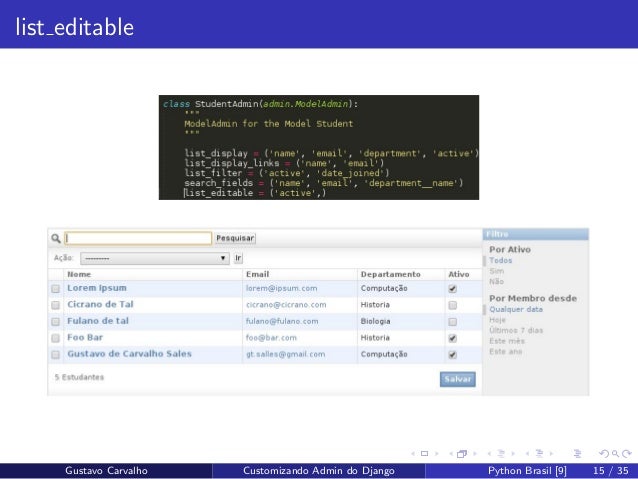Viewport: 638px width, 479px height.
Task: Click the Ir button next to actions
Action: [238, 258]
